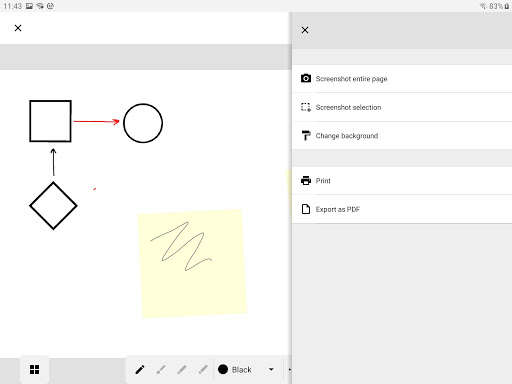Click the black color swatch circle
Image resolution: width=512 pixels, height=384 pixels.
pyautogui.click(x=223, y=369)
